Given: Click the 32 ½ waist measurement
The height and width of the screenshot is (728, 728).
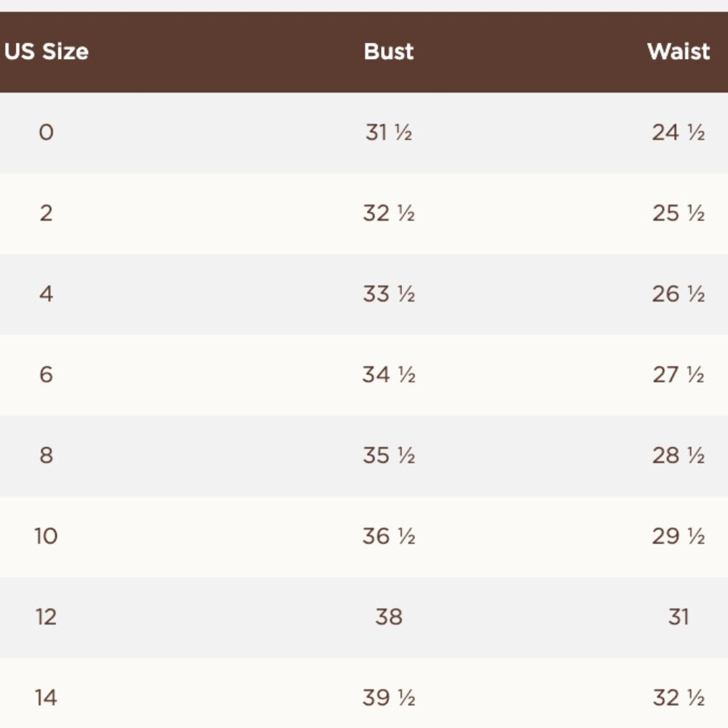Looking at the screenshot, I should tap(678, 698).
